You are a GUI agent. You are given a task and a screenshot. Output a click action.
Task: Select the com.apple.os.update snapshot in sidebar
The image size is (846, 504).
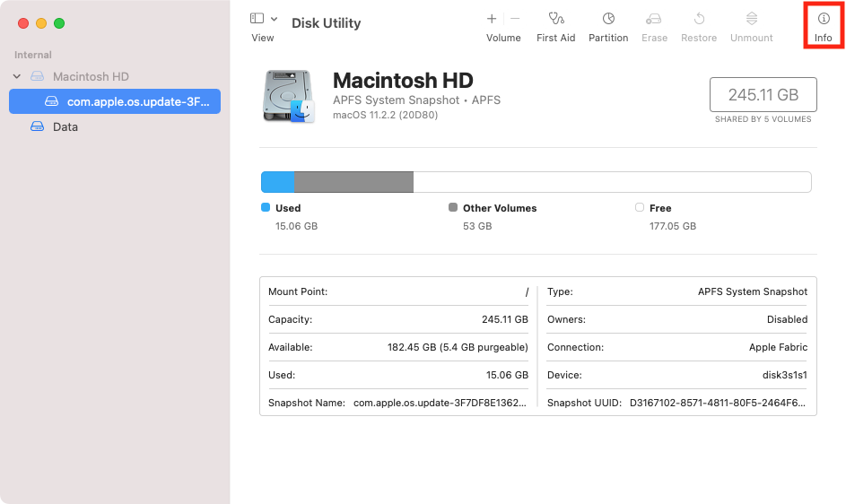click(115, 101)
